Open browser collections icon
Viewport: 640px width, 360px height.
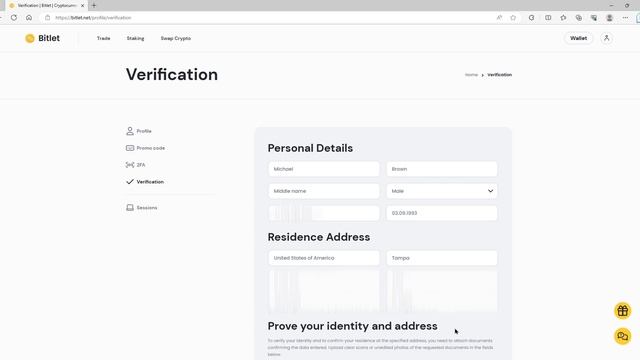click(x=579, y=18)
